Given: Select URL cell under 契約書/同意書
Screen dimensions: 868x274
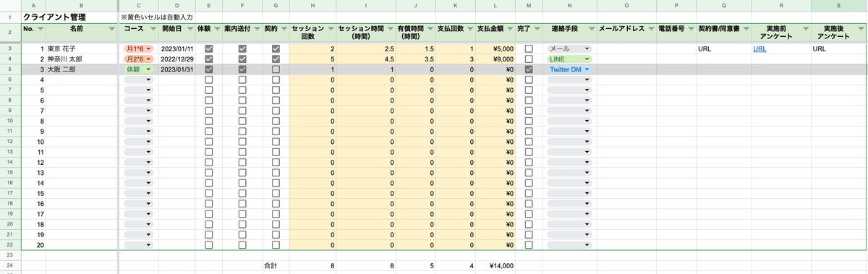Looking at the screenshot, I should [724, 48].
